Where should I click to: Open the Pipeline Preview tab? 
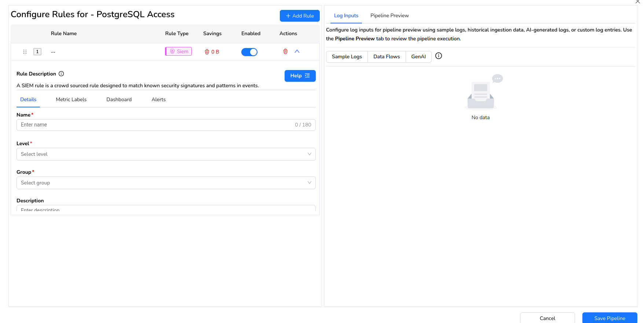pyautogui.click(x=389, y=16)
